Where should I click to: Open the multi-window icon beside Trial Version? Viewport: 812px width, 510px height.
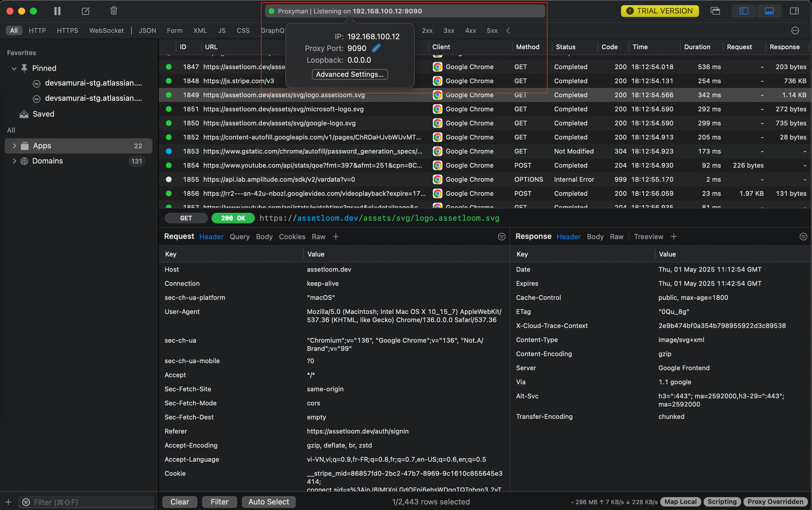[x=715, y=11]
